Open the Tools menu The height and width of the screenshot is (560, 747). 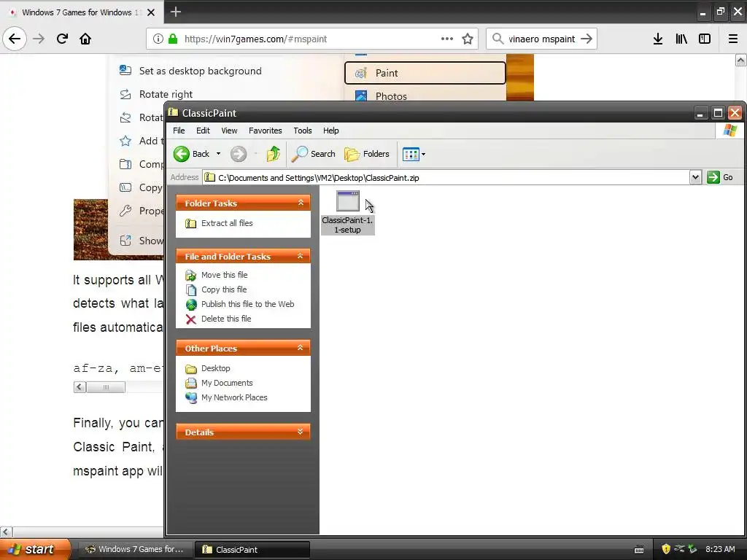coord(303,131)
